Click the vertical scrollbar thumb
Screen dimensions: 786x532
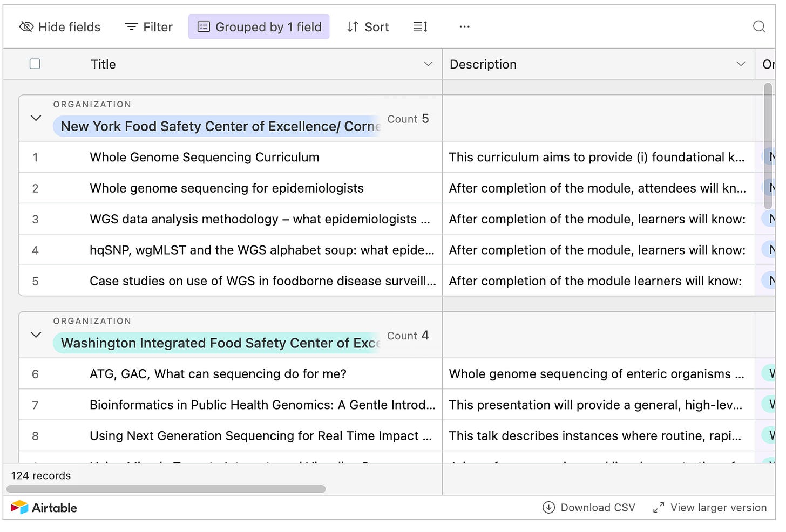pos(768,146)
